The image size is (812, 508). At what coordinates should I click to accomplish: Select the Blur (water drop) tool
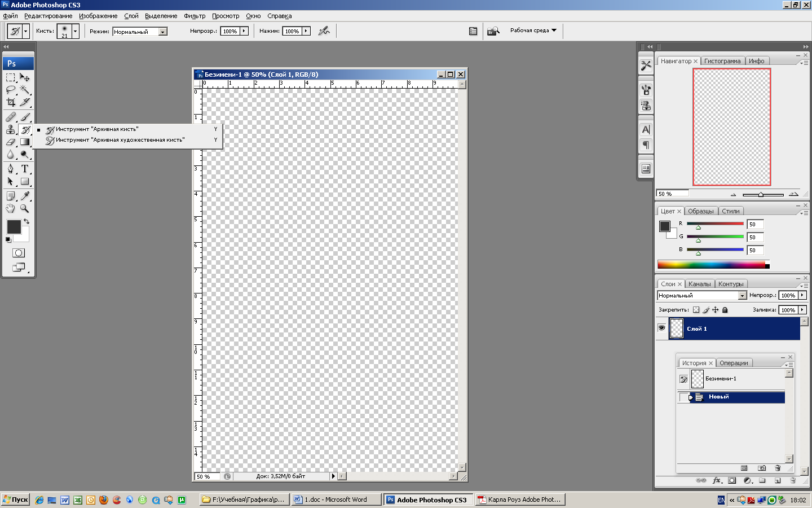(x=11, y=155)
